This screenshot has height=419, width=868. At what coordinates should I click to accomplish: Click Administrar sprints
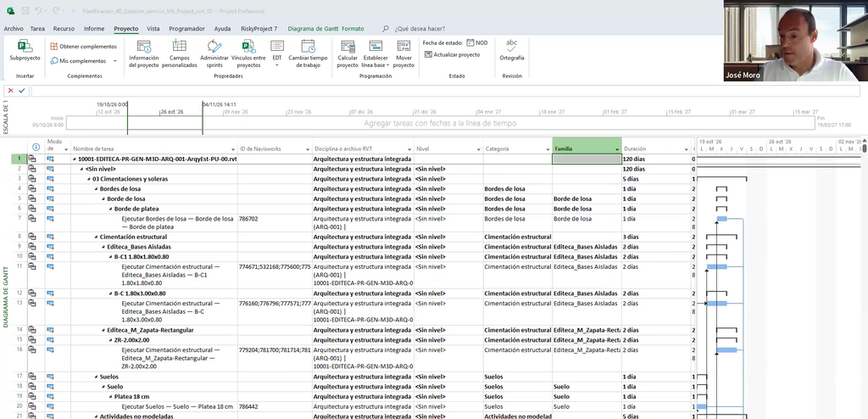[214, 53]
